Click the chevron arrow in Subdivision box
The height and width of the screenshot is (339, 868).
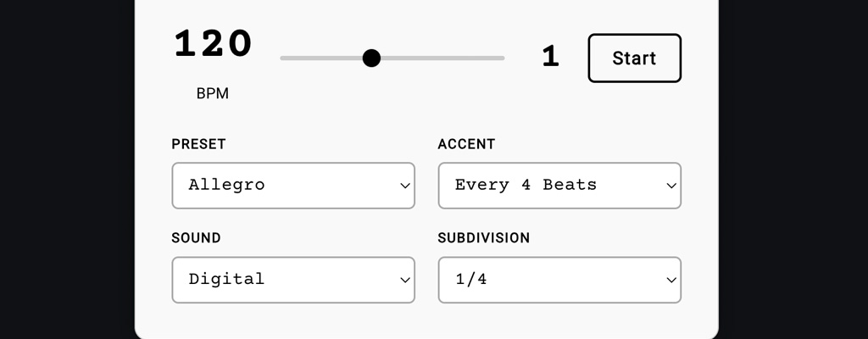pos(671,280)
